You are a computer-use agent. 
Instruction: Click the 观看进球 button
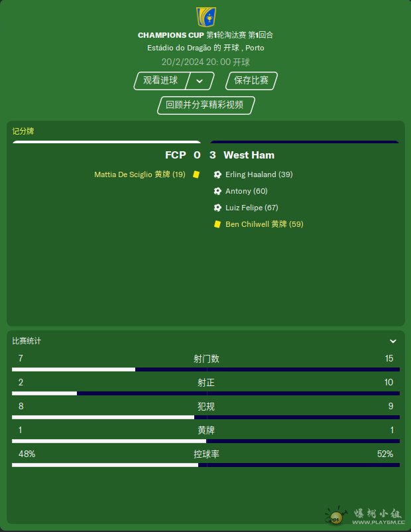click(x=160, y=80)
